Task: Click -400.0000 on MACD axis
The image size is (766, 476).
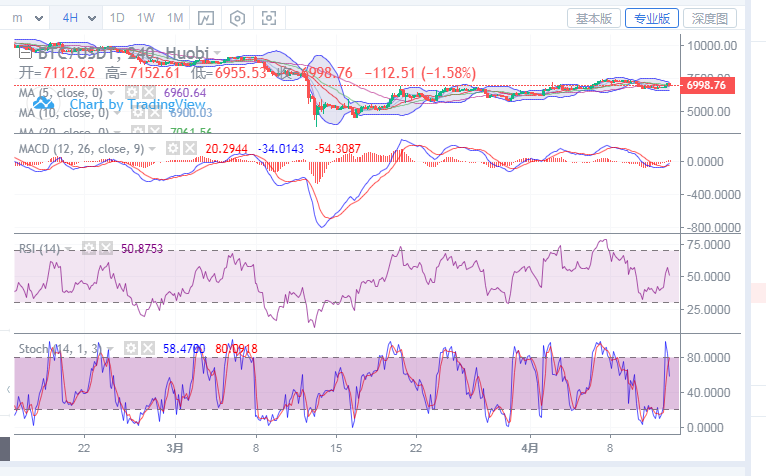Action: [714, 195]
